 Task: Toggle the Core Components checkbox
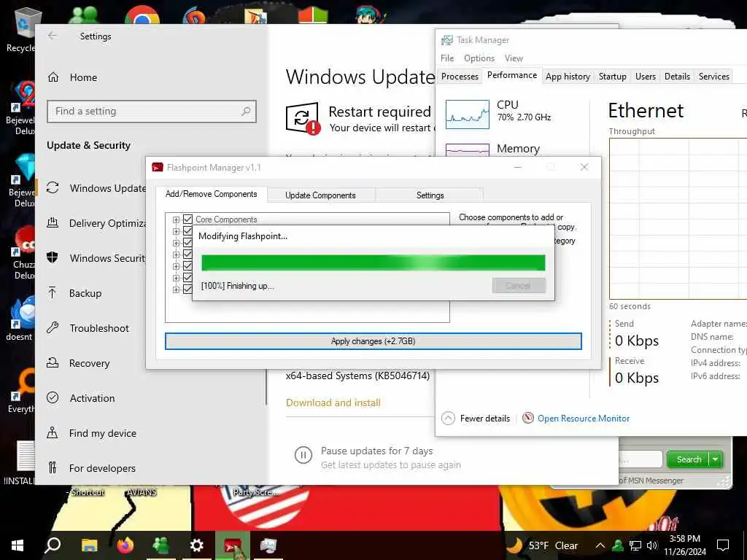[x=187, y=219]
